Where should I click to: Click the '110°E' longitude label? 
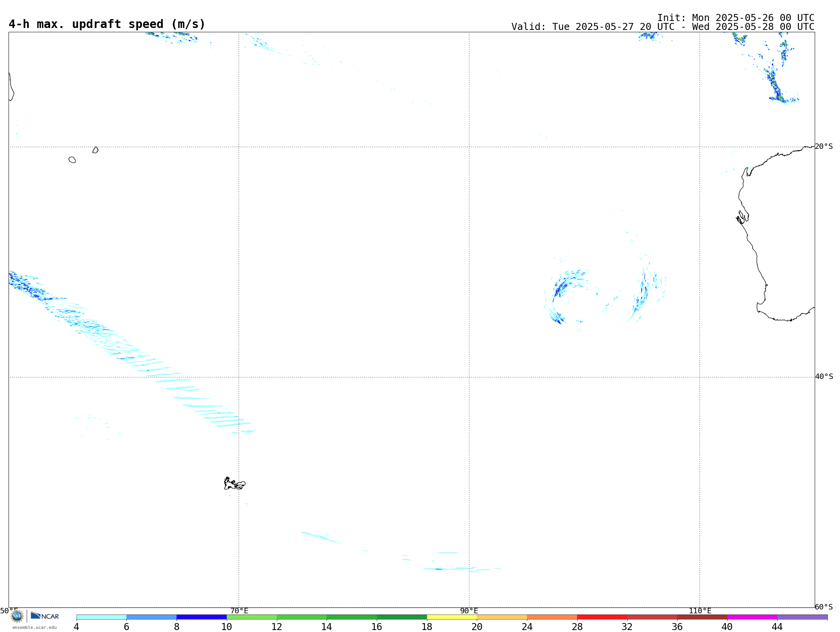point(700,611)
